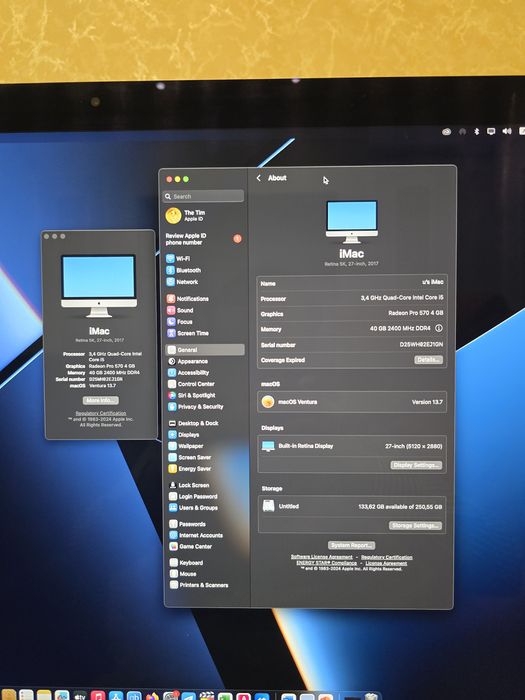Open Apple TV in the Dock

(80, 696)
